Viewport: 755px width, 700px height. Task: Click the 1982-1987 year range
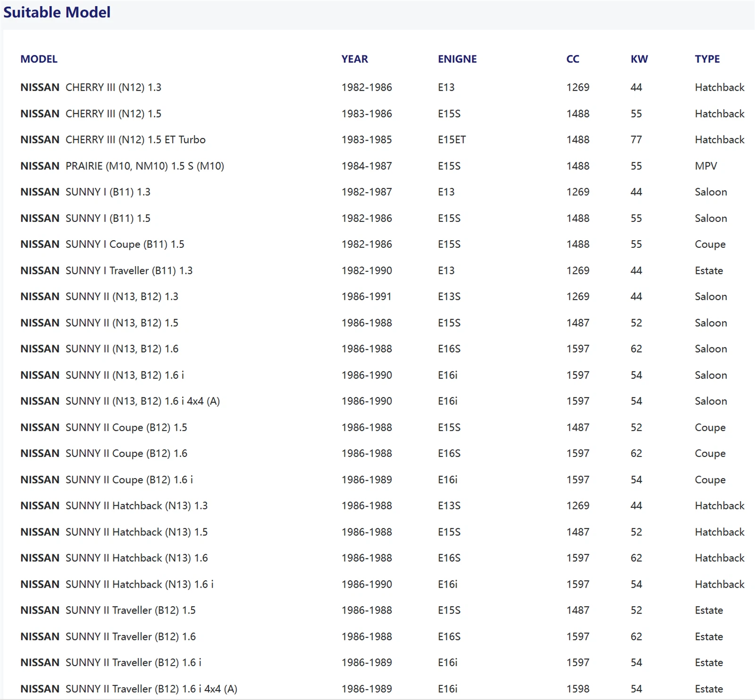point(367,192)
